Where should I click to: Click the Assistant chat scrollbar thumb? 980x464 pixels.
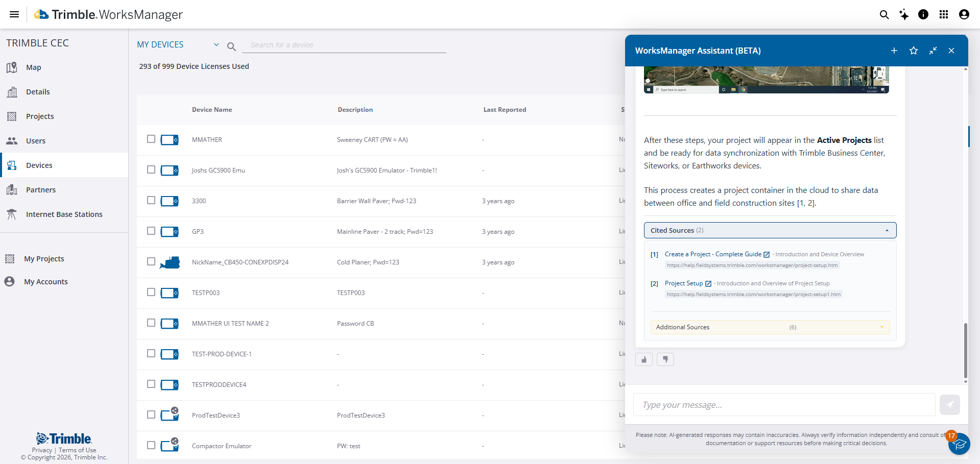click(x=965, y=351)
